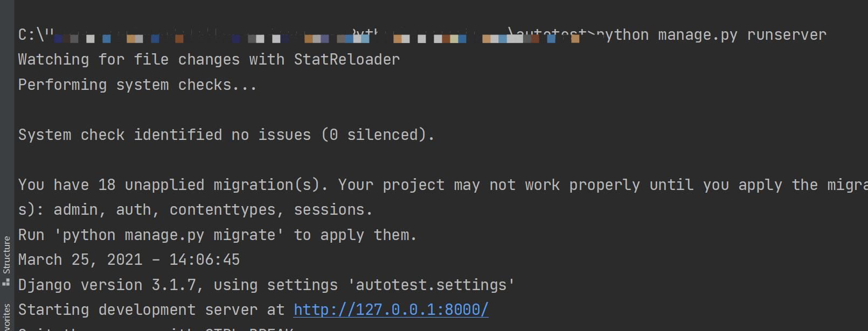Click the 'Your project may not work properly' text
868x331 pixels.
[x=489, y=185]
